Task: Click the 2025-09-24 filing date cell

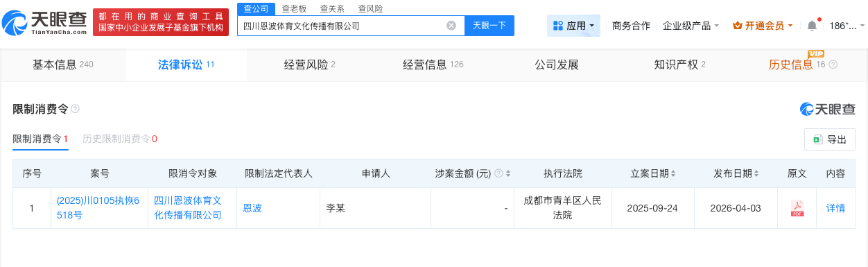Action: [652, 208]
